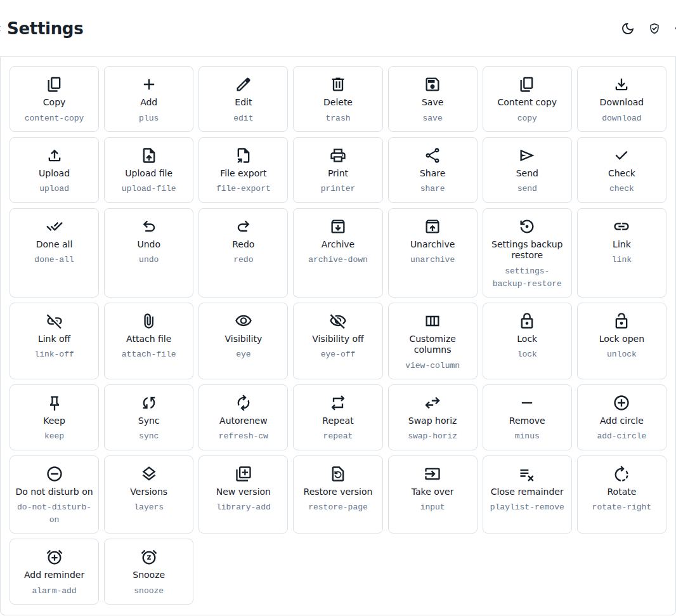Click the Do not disturb on card
The image size is (676, 616).
[x=55, y=494]
